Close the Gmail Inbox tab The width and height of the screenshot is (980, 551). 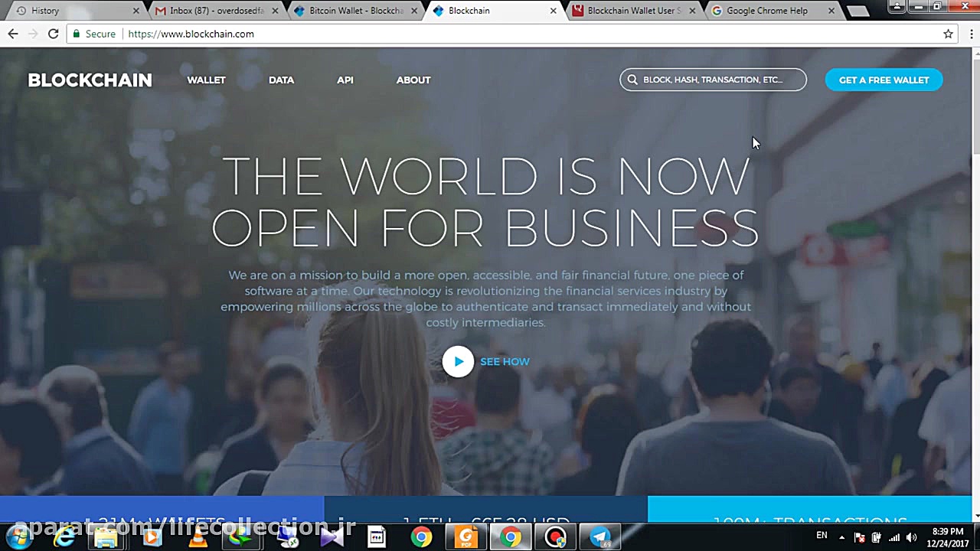click(274, 11)
